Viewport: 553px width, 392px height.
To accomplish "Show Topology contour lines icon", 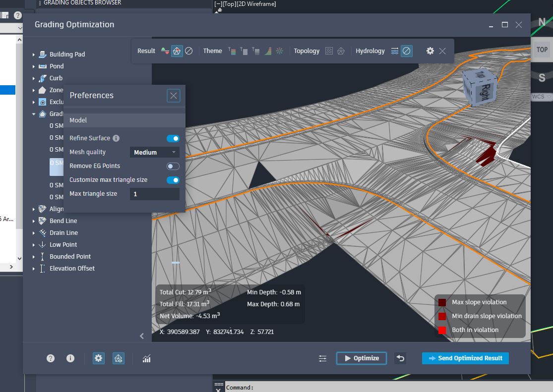I will pyautogui.click(x=329, y=51).
